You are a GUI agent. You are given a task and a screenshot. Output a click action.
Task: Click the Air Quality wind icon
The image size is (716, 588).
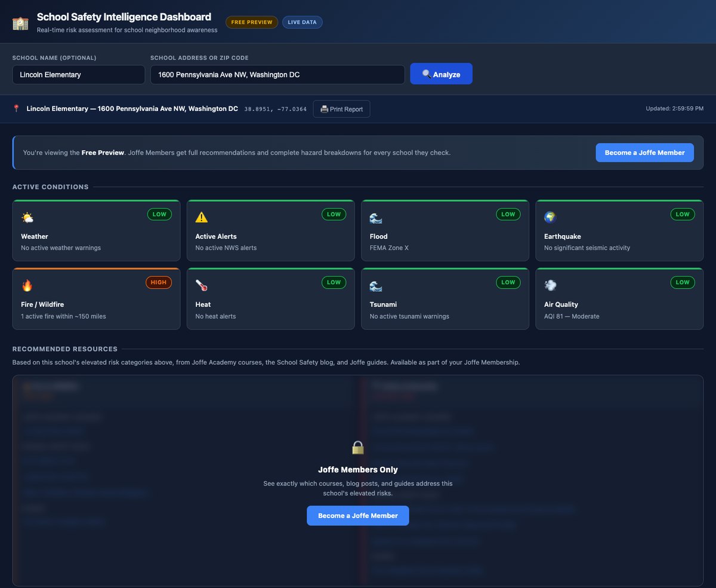pos(550,286)
